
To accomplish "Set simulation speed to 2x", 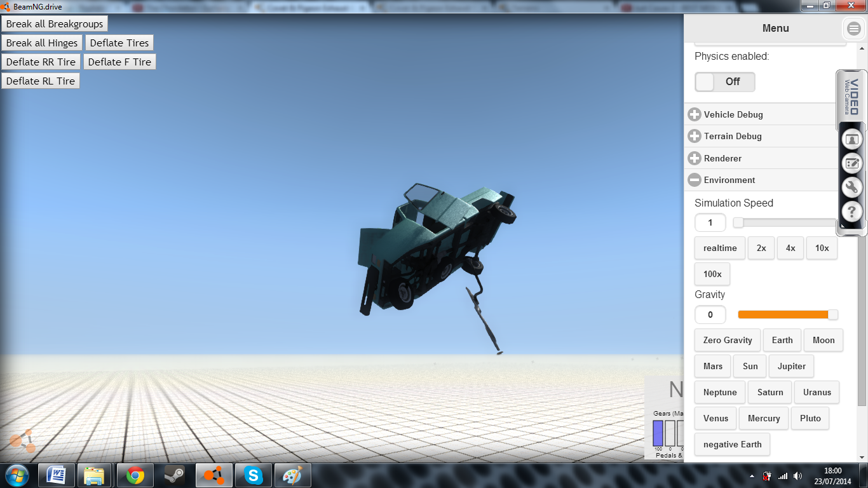I will pyautogui.click(x=761, y=248).
